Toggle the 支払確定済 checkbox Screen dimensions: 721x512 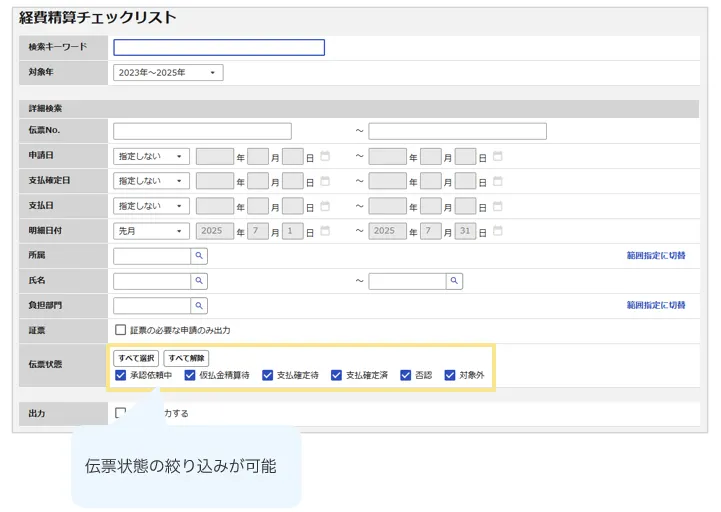[336, 375]
